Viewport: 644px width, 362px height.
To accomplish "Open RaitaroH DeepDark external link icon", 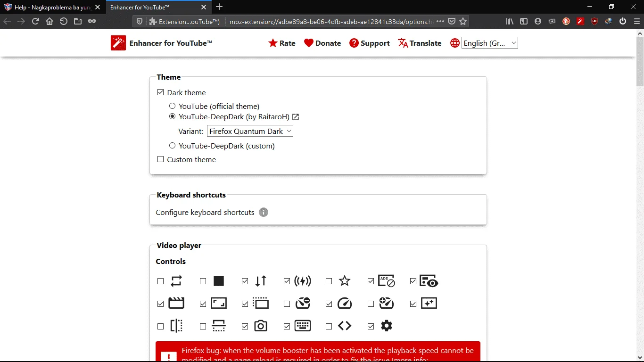I will 296,117.
